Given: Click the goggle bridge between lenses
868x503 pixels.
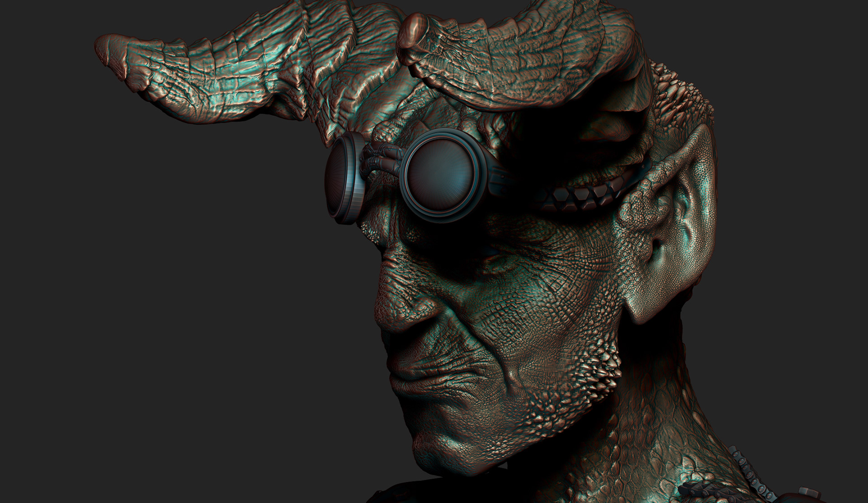Looking at the screenshot, I should tap(382, 158).
